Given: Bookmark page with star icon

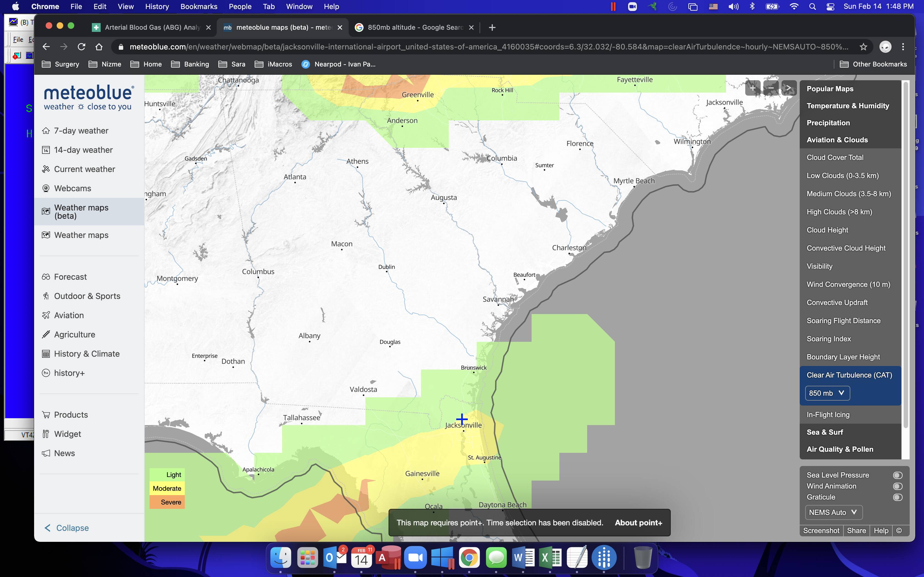Looking at the screenshot, I should 863,46.
